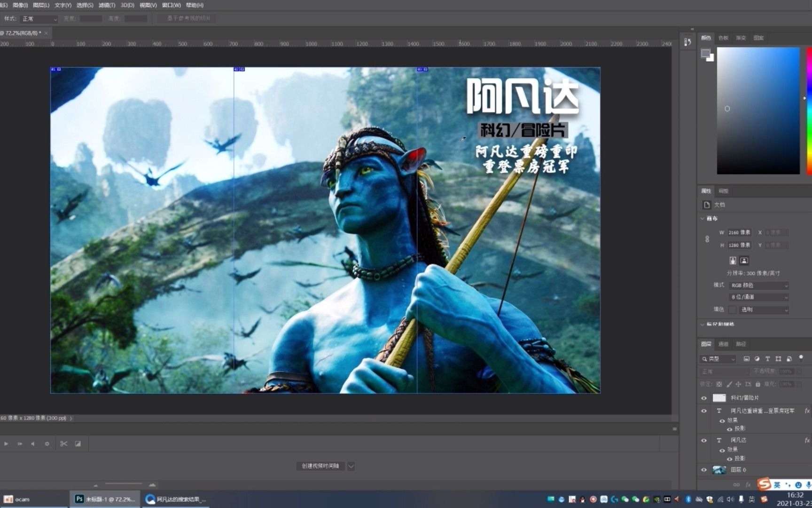Open the 调整 tab beside 属性
This screenshot has height=508, width=812.
point(724,191)
